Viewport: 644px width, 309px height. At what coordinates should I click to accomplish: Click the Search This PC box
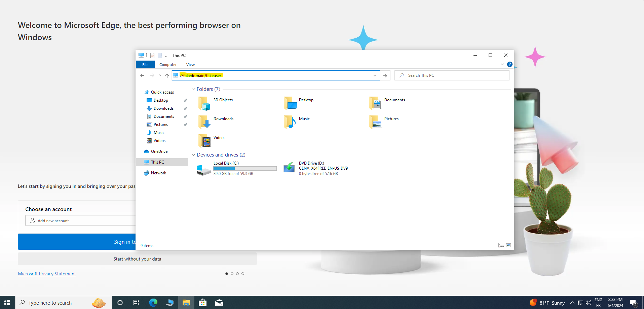coord(452,75)
